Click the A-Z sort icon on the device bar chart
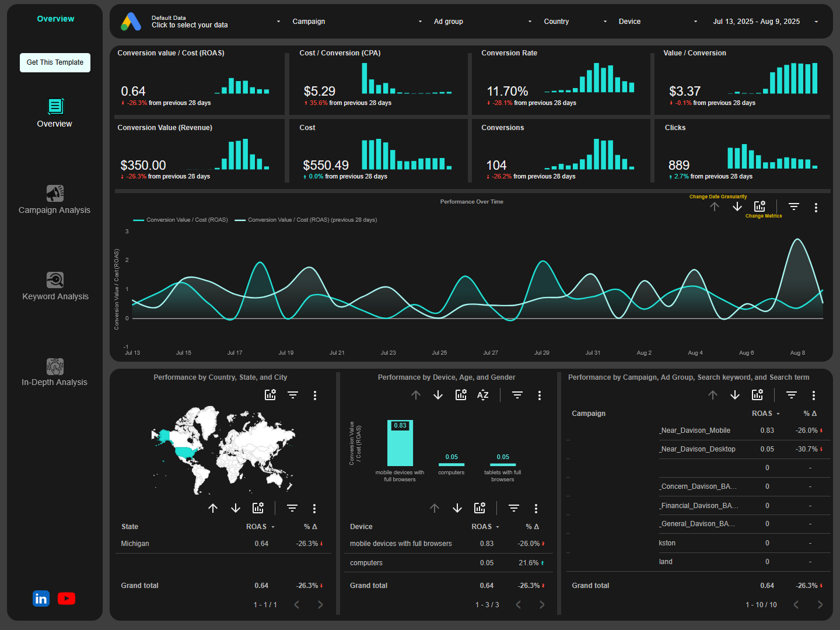 [482, 395]
